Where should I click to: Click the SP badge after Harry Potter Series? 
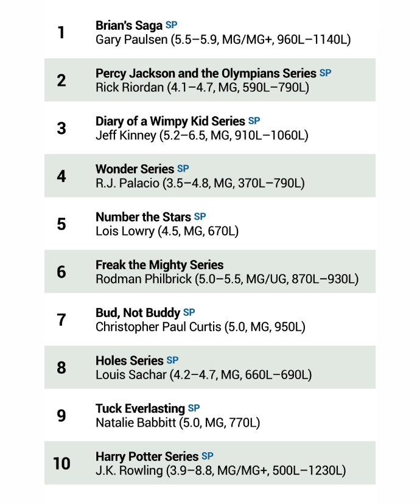point(208,456)
